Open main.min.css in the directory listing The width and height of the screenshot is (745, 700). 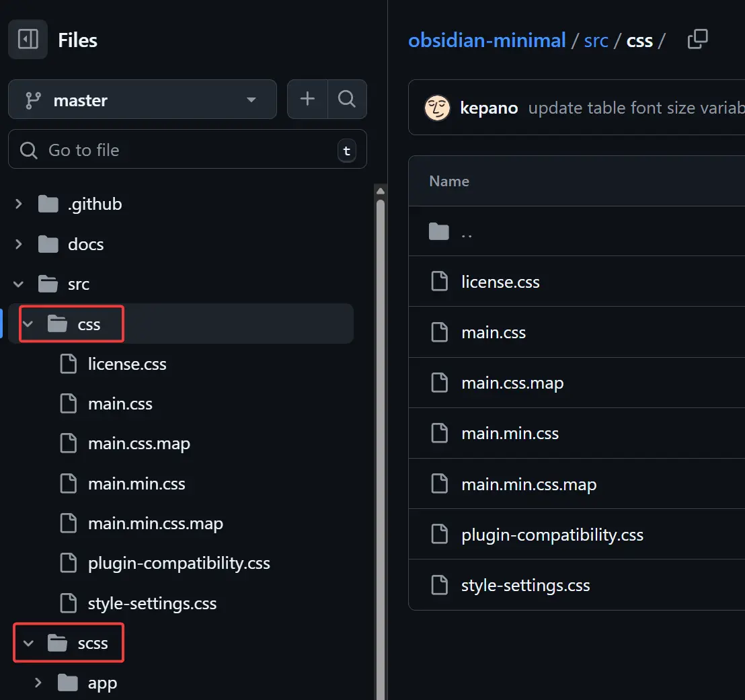click(510, 434)
